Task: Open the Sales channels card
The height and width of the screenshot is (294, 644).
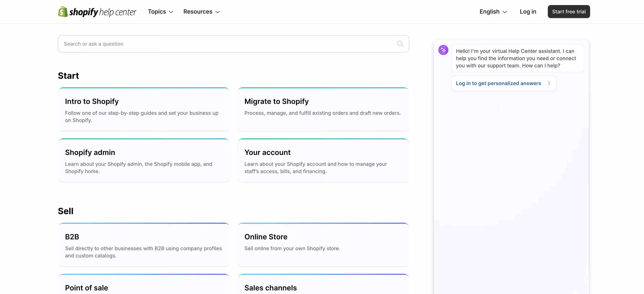Action: [323, 284]
